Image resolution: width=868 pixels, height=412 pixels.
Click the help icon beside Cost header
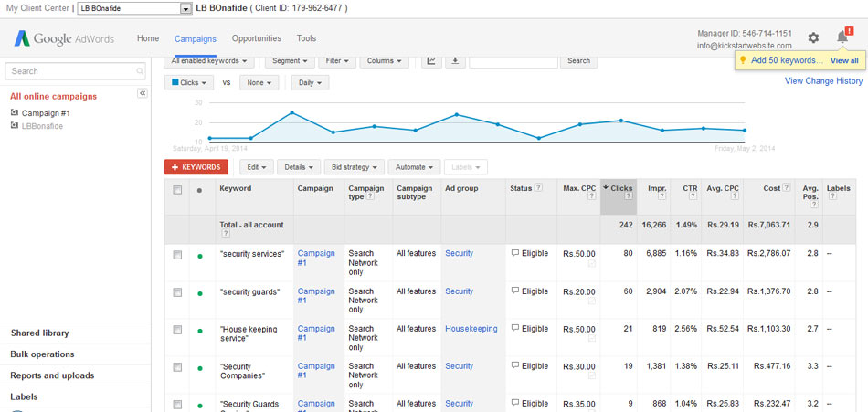pos(786,188)
